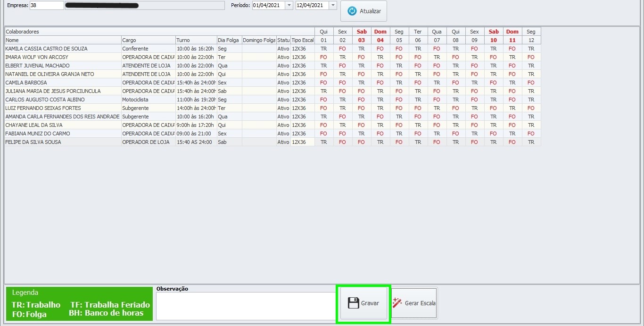Viewport: 644px width, 326px height.
Task: Click the Dia Folga column header
Action: pyautogui.click(x=229, y=40)
